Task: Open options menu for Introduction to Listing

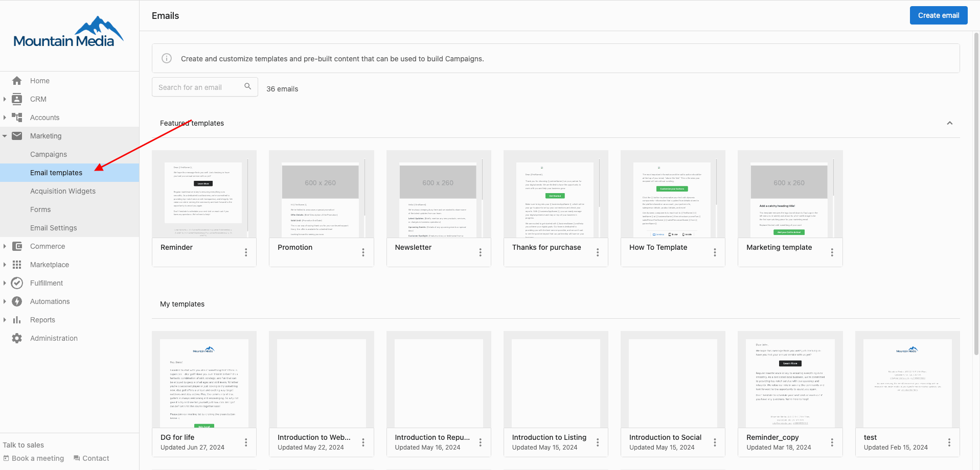Action: (598, 442)
